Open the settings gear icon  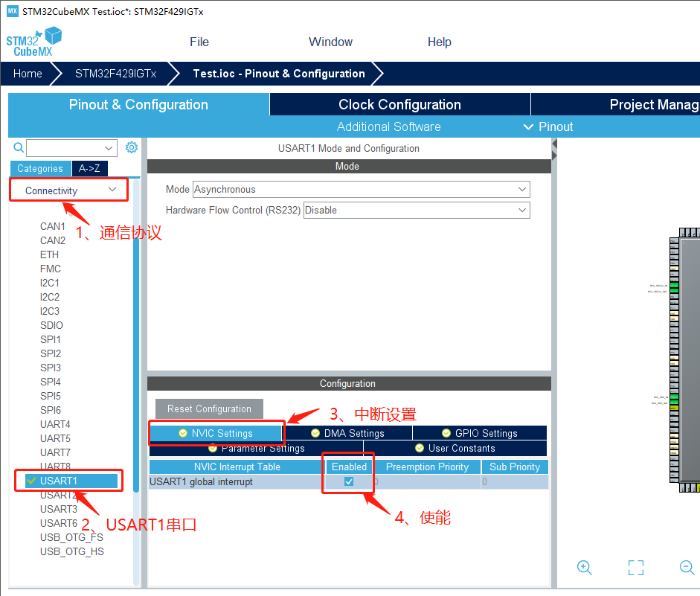tap(131, 147)
